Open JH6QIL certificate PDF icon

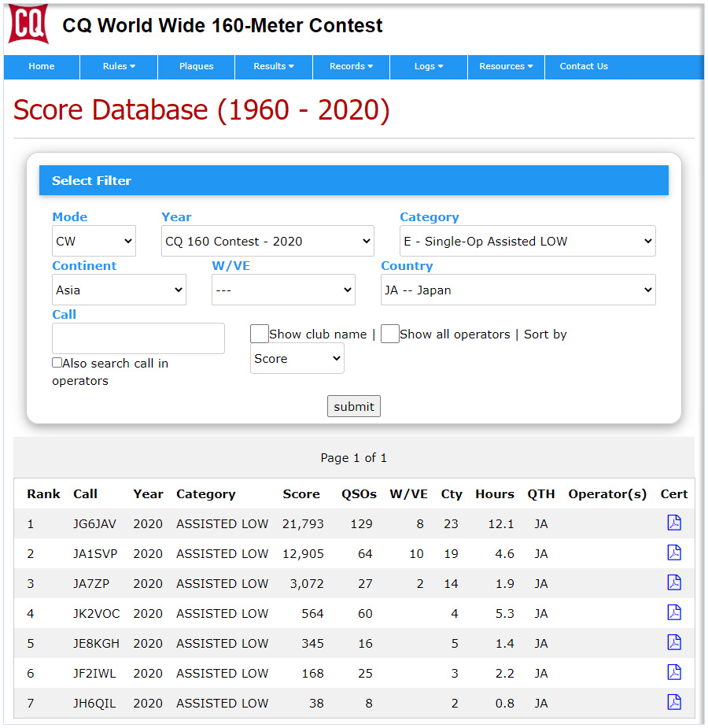point(674,703)
